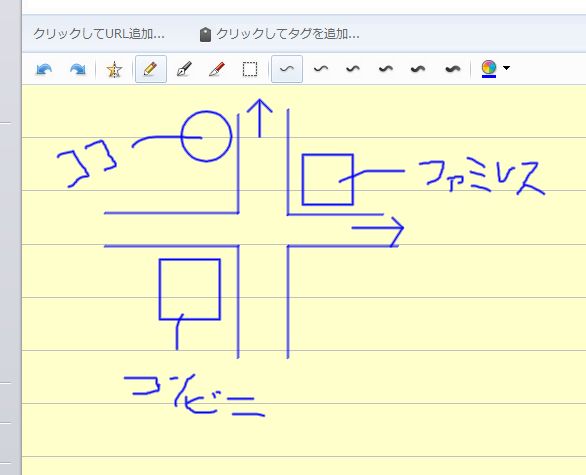The image size is (586, 475).
Task: Select the thickest line width option
Action: (453, 69)
